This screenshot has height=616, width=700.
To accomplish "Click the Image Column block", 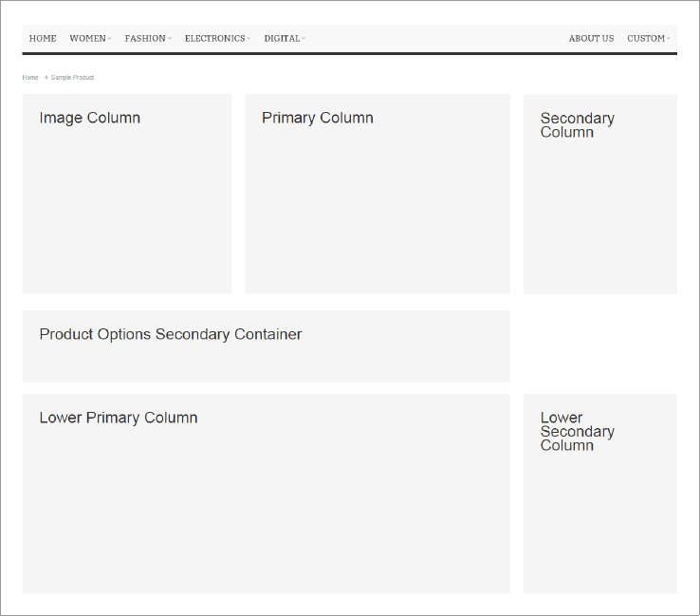I will coord(127,194).
